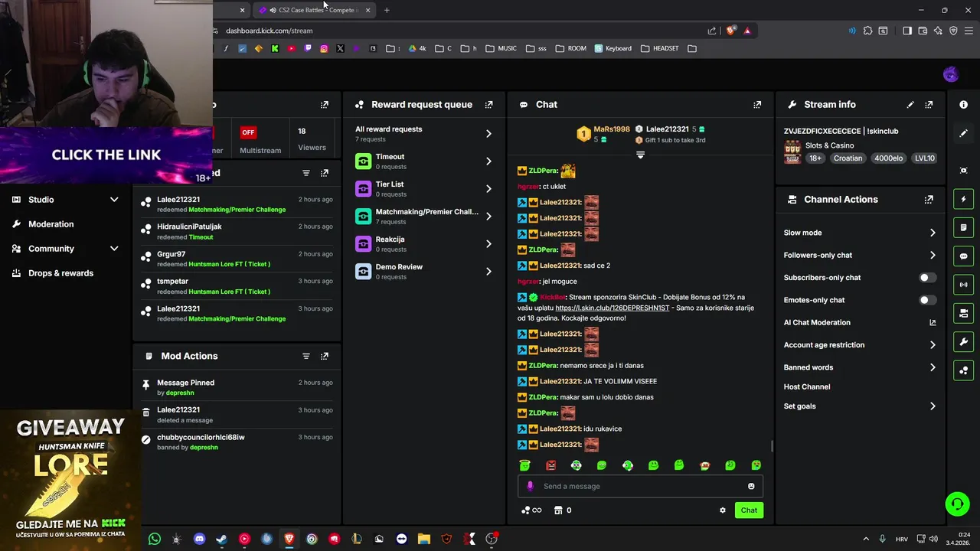Open the HEADSET bookmarks folder
The image size is (980, 551).
click(x=659, y=48)
